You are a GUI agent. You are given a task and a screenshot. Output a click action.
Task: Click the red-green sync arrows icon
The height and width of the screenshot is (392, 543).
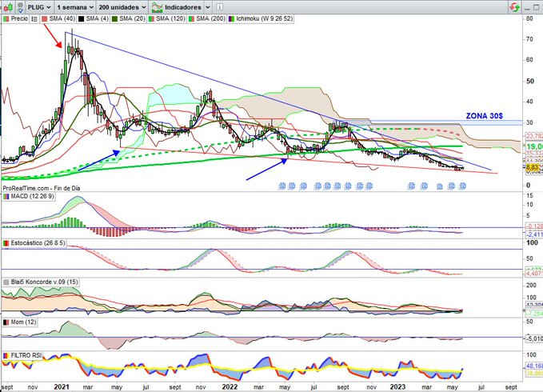(x=514, y=7)
